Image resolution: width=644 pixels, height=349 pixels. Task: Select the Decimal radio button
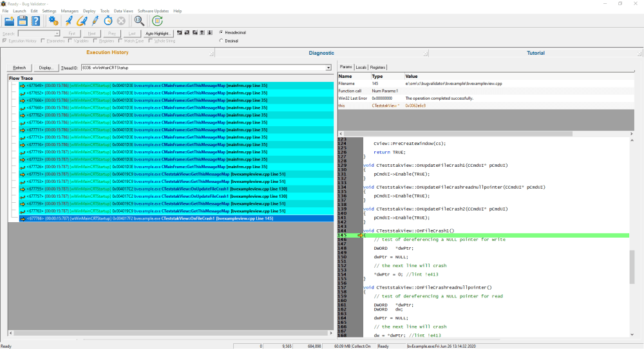coord(222,41)
